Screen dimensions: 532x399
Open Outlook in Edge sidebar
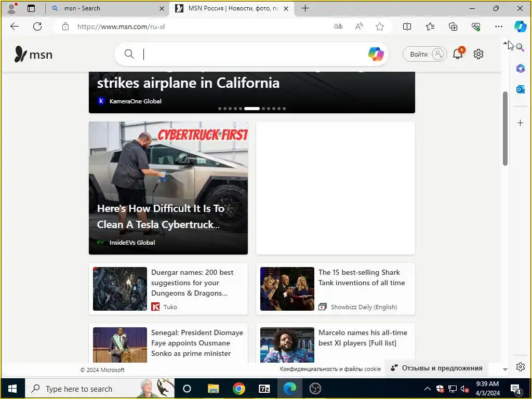[x=520, y=89]
